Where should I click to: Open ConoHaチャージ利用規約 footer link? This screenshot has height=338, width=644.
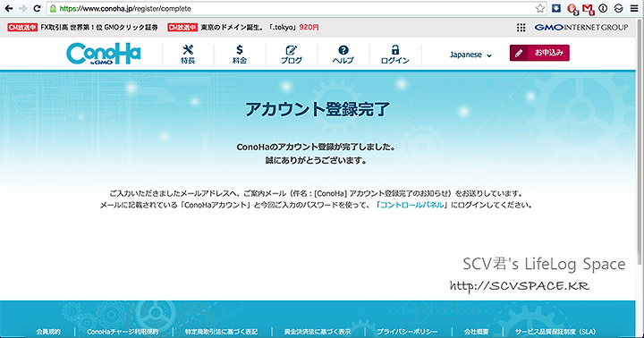pyautogui.click(x=123, y=332)
